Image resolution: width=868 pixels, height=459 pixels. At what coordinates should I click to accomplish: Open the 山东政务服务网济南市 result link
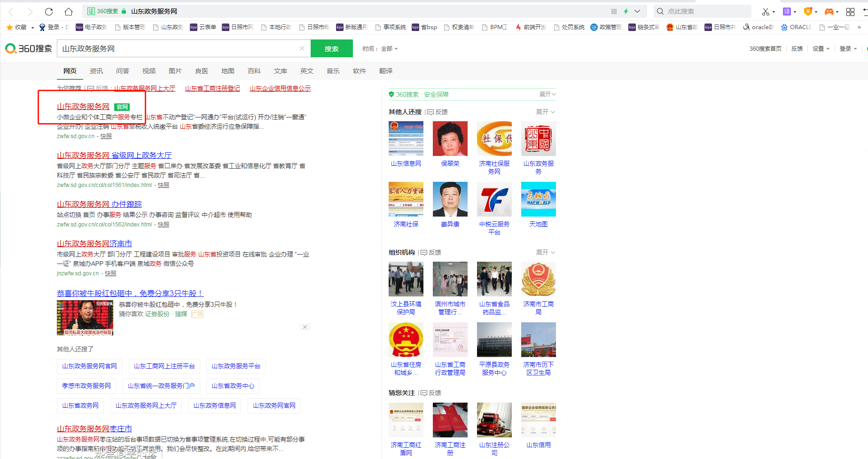pos(94,243)
